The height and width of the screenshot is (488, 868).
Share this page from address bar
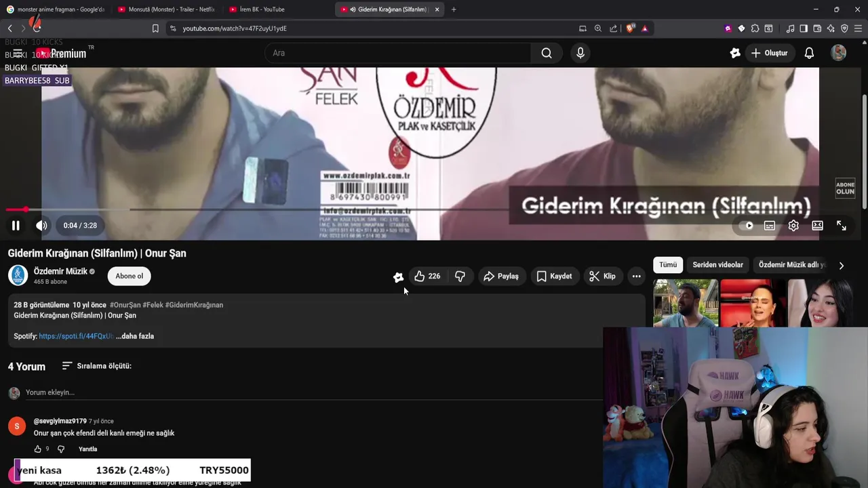tap(614, 28)
